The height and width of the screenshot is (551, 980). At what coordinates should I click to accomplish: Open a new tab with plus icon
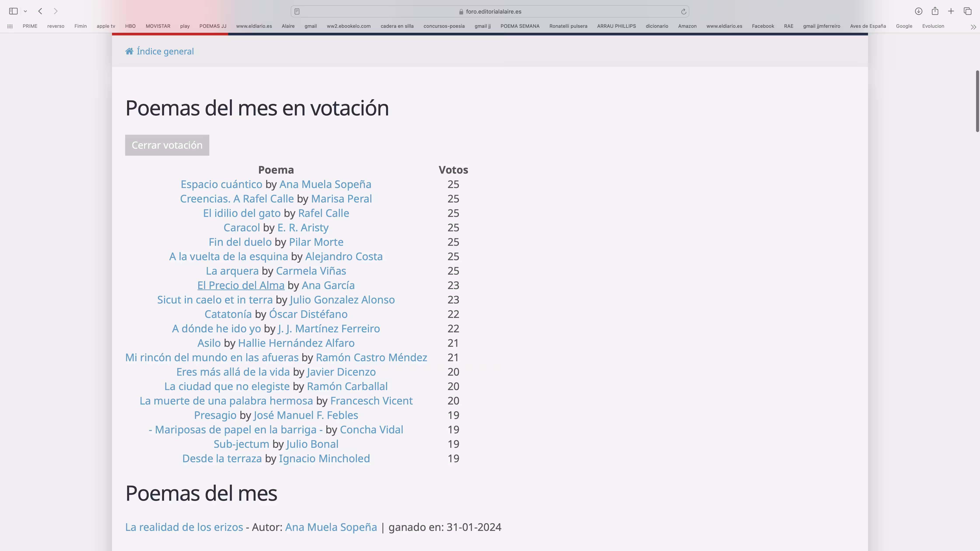pos(951,11)
